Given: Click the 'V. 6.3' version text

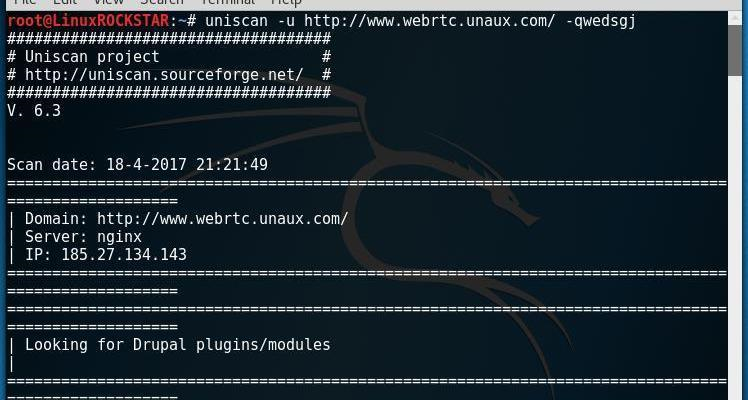Looking at the screenshot, I should click(34, 111).
